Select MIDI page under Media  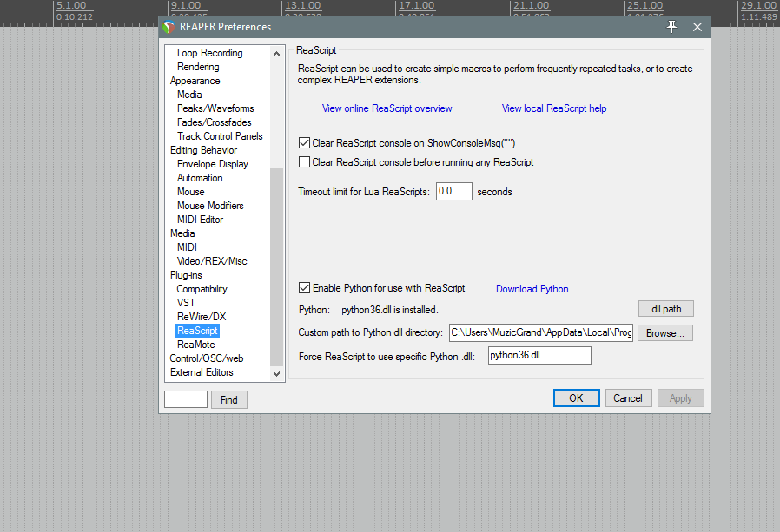coord(187,247)
